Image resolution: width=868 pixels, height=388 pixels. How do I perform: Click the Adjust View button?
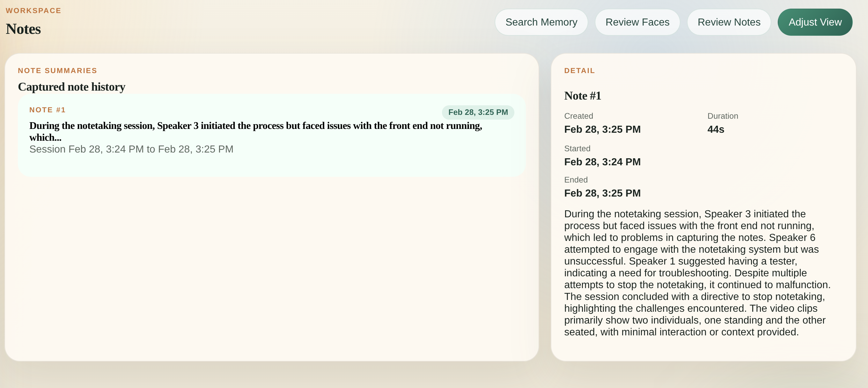(814, 22)
